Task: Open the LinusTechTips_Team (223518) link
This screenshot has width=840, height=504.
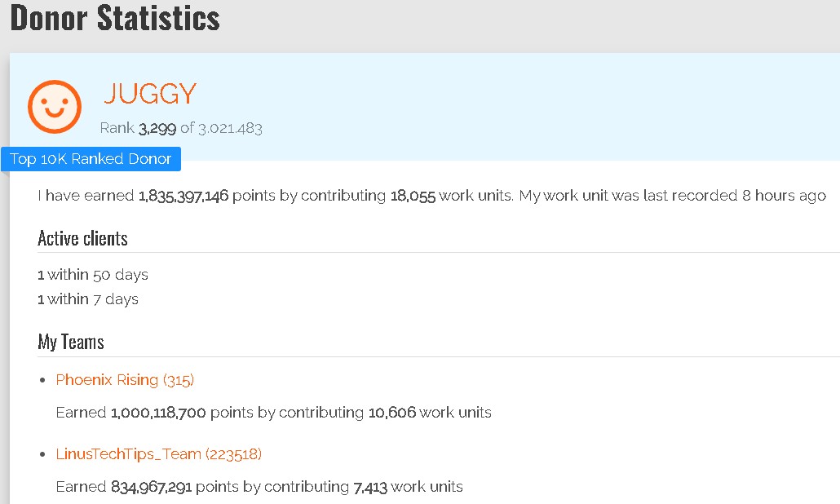Action: point(158,454)
